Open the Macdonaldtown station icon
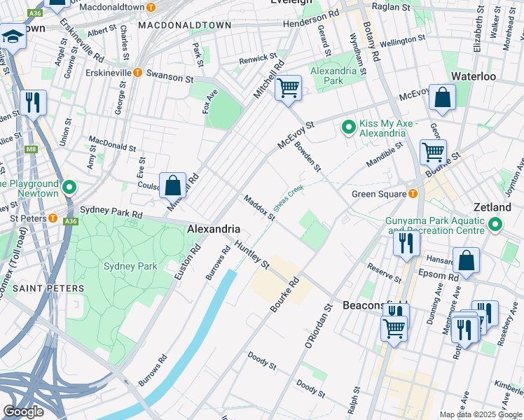 [x=150, y=6]
